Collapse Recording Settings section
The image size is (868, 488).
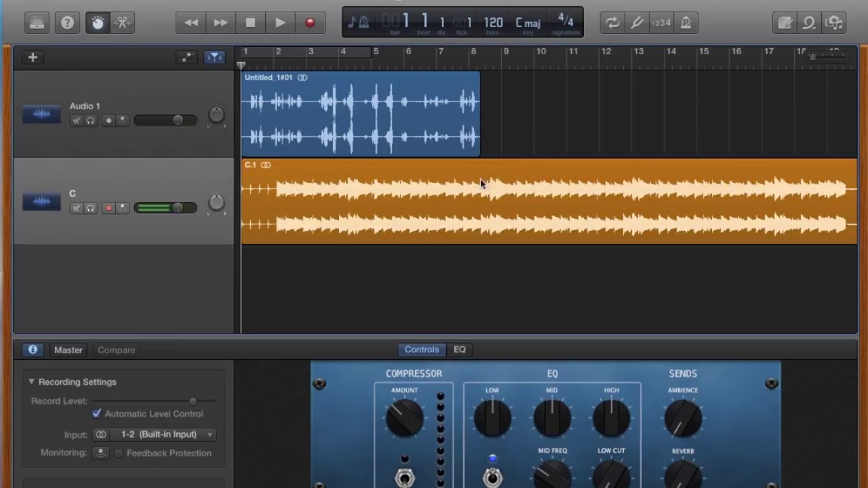point(31,382)
